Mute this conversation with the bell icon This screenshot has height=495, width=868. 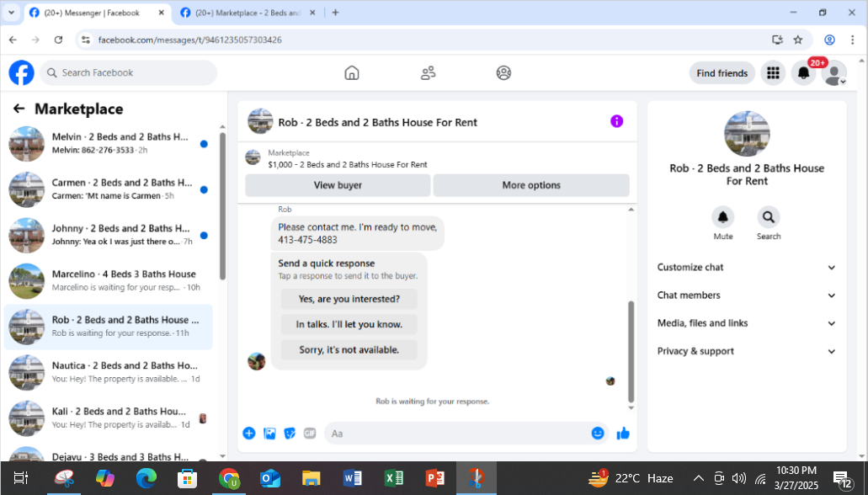click(x=723, y=217)
